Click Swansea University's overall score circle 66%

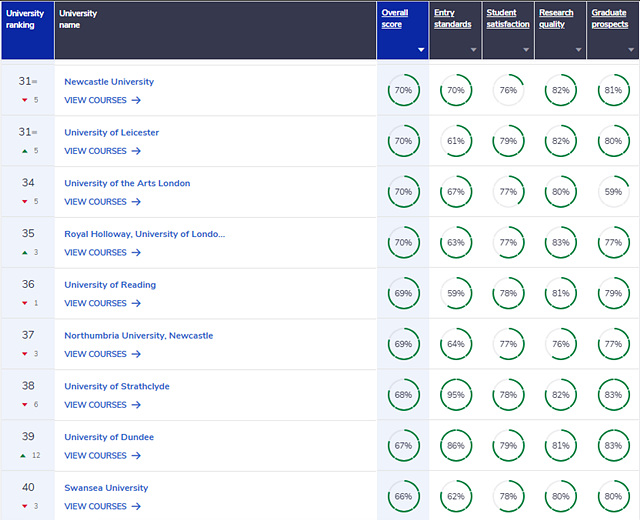(x=403, y=496)
